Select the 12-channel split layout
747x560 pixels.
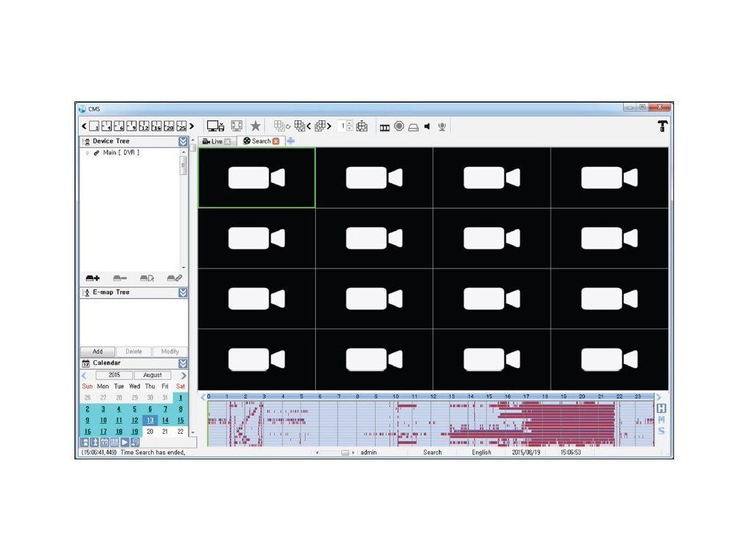(144, 126)
